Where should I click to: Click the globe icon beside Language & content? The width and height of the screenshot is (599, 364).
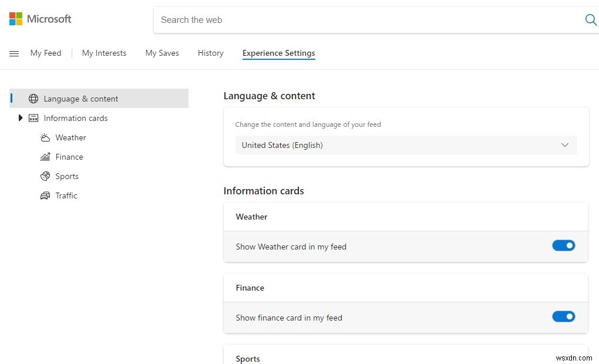(x=33, y=99)
